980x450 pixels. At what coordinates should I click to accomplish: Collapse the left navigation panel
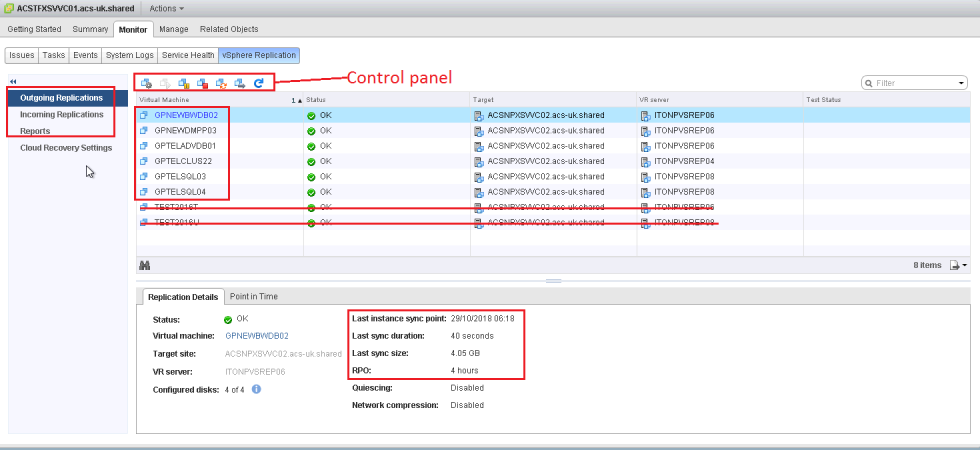pos(13,82)
